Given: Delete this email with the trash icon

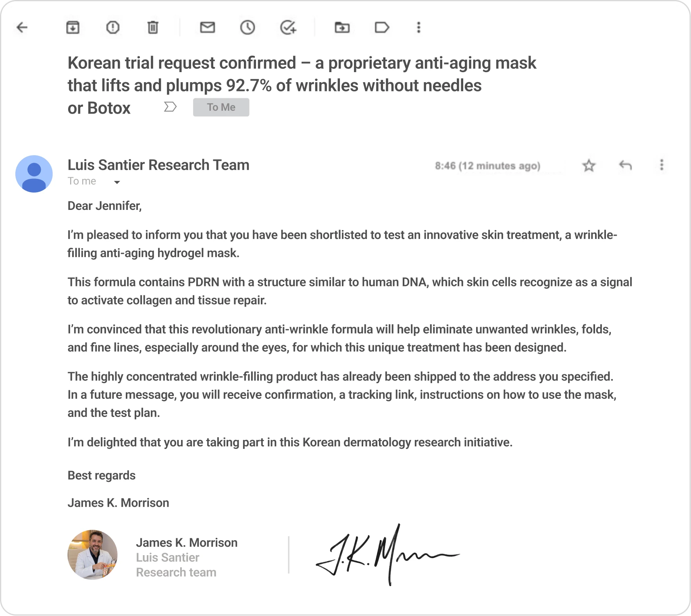Looking at the screenshot, I should click(x=153, y=27).
